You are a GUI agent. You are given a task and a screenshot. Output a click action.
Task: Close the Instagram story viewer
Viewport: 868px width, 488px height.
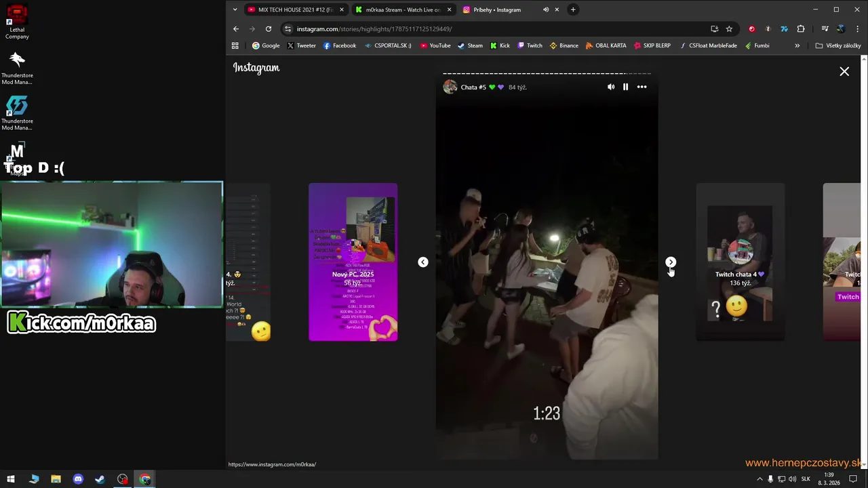coord(844,71)
